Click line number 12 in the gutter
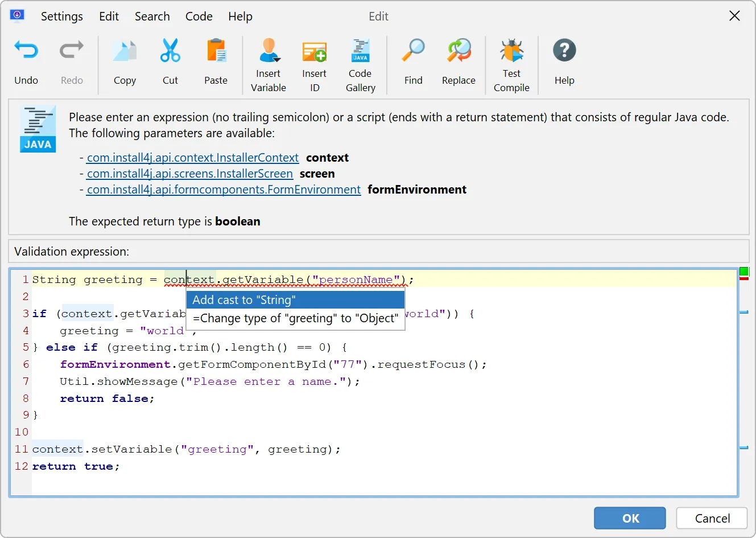The height and width of the screenshot is (538, 756). tap(22, 466)
